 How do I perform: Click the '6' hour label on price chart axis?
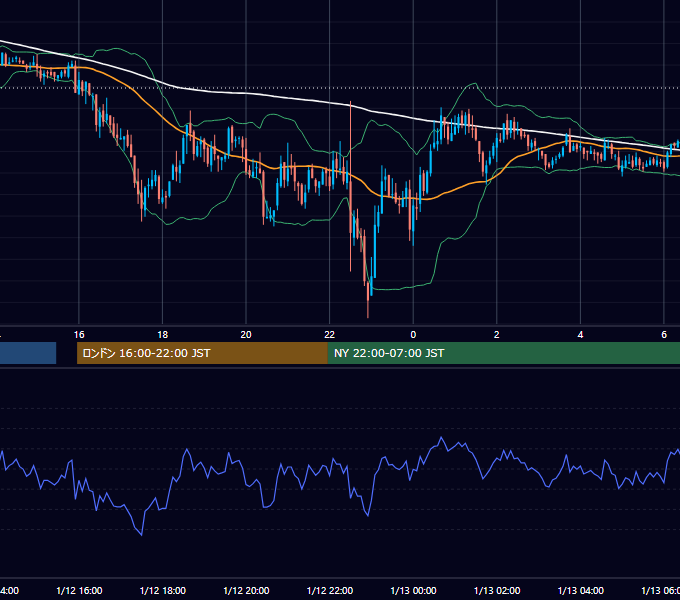(664, 335)
